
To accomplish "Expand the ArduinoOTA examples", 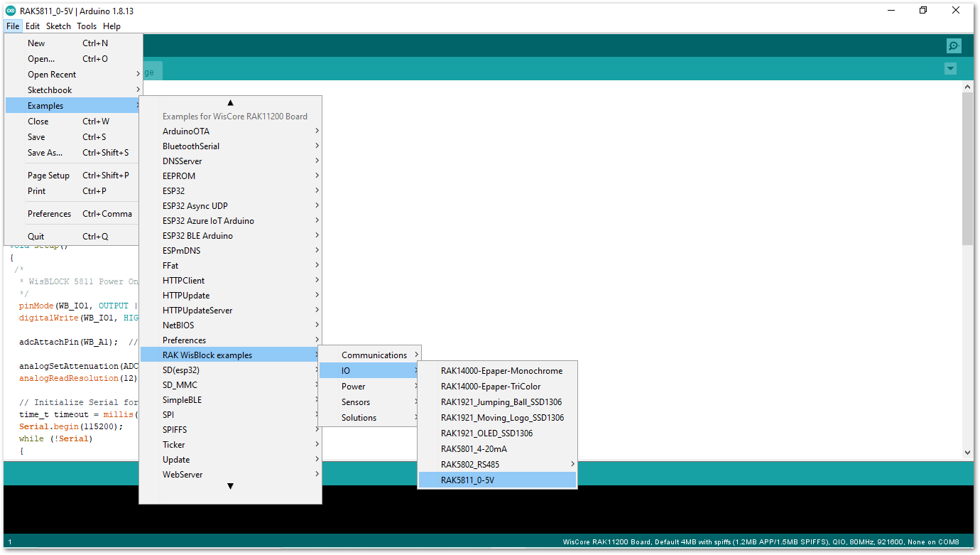I will coord(231,131).
